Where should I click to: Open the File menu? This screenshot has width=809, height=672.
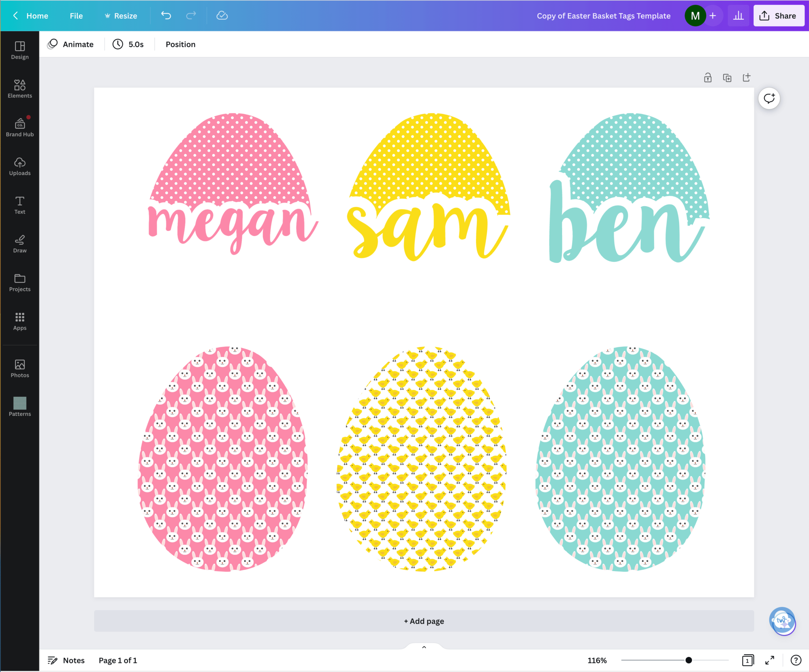pos(76,16)
